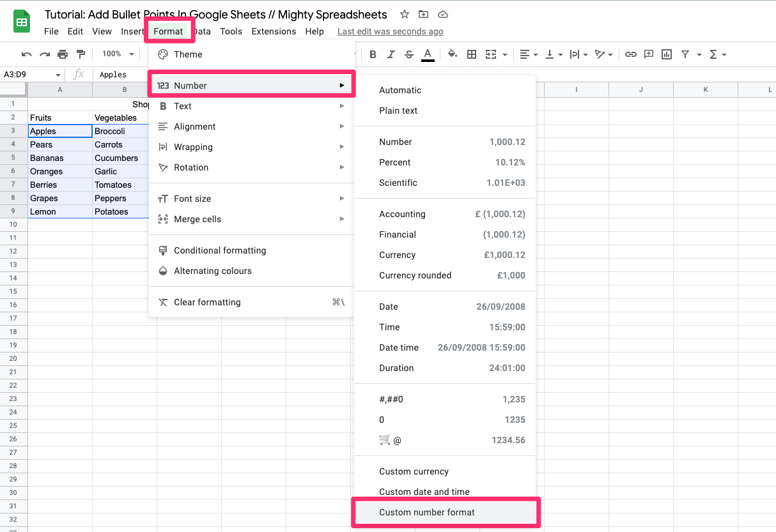Click the Undo arrow in the toolbar
This screenshot has height=532, width=776.
coord(26,54)
